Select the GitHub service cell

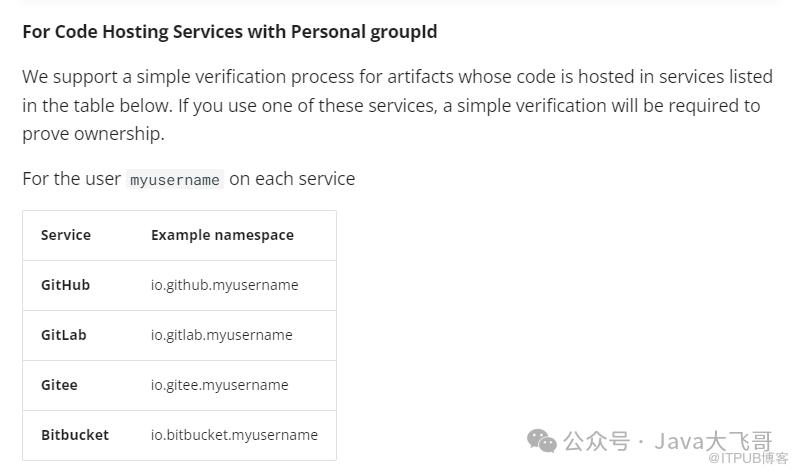pyautogui.click(x=65, y=285)
